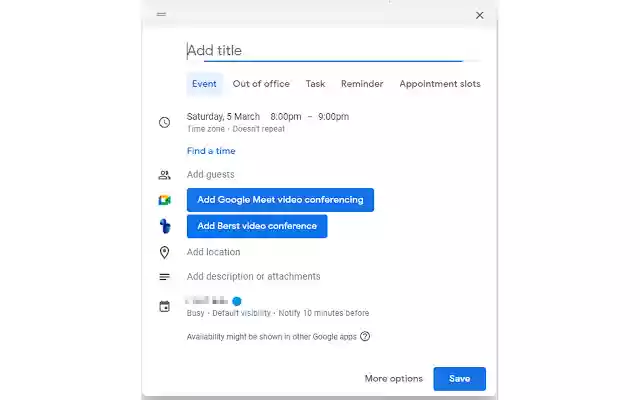Click the Berst conference icon
640x400 pixels.
pyautogui.click(x=165, y=226)
